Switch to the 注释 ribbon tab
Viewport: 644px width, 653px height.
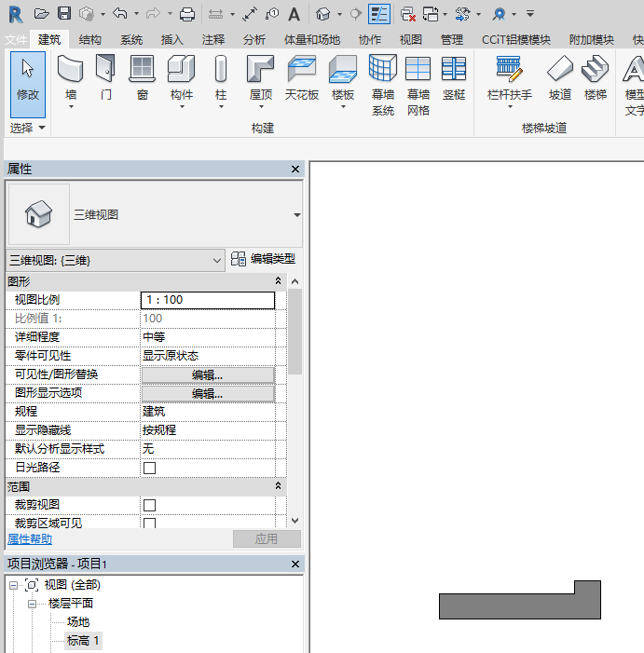tap(213, 39)
